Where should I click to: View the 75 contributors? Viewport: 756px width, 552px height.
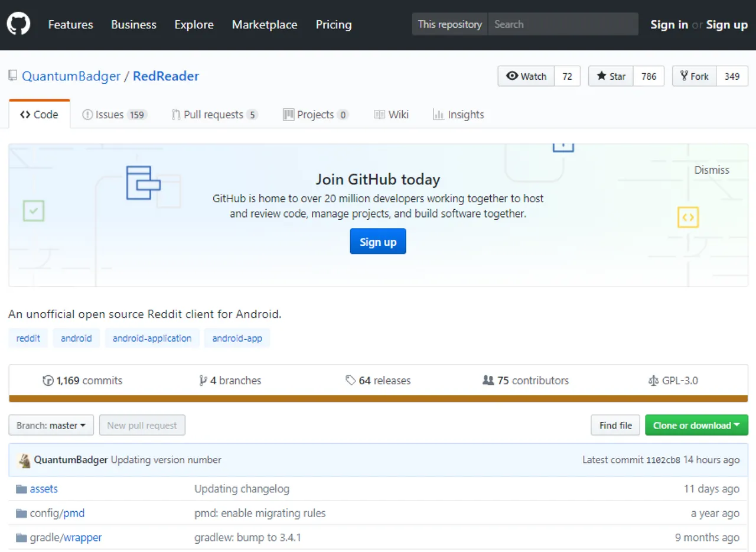[526, 381]
